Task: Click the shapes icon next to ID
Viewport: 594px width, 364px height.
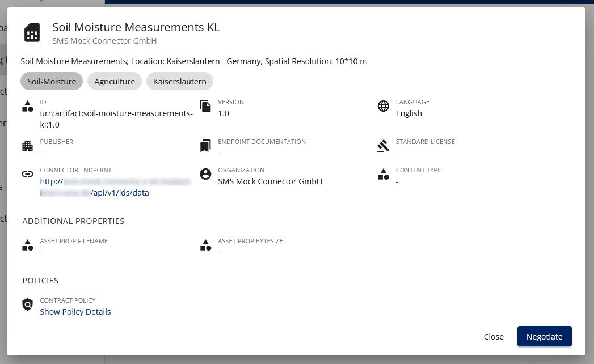Action: pos(28,107)
